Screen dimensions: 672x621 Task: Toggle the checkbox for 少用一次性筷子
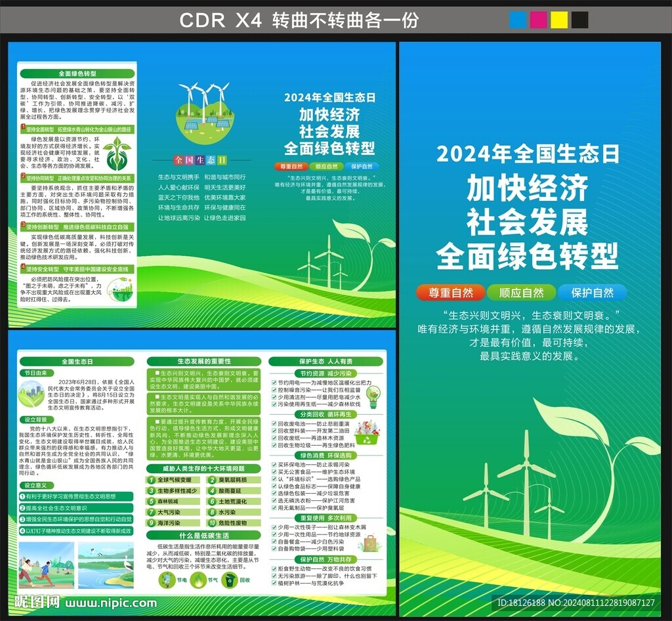coord(274,527)
